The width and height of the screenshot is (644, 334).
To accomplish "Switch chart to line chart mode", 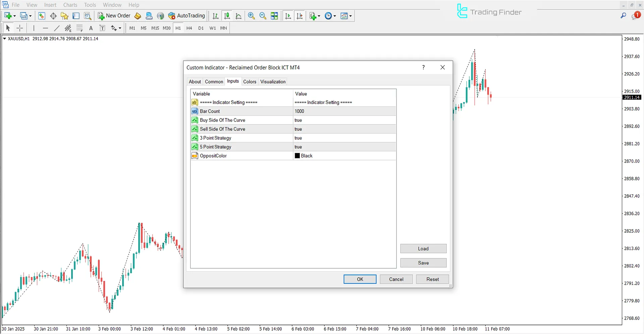I will [238, 16].
